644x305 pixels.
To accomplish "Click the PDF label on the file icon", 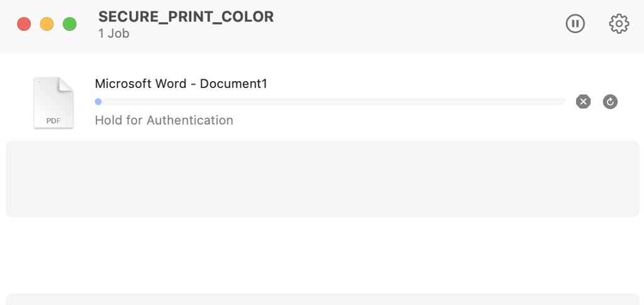I will 53,120.
